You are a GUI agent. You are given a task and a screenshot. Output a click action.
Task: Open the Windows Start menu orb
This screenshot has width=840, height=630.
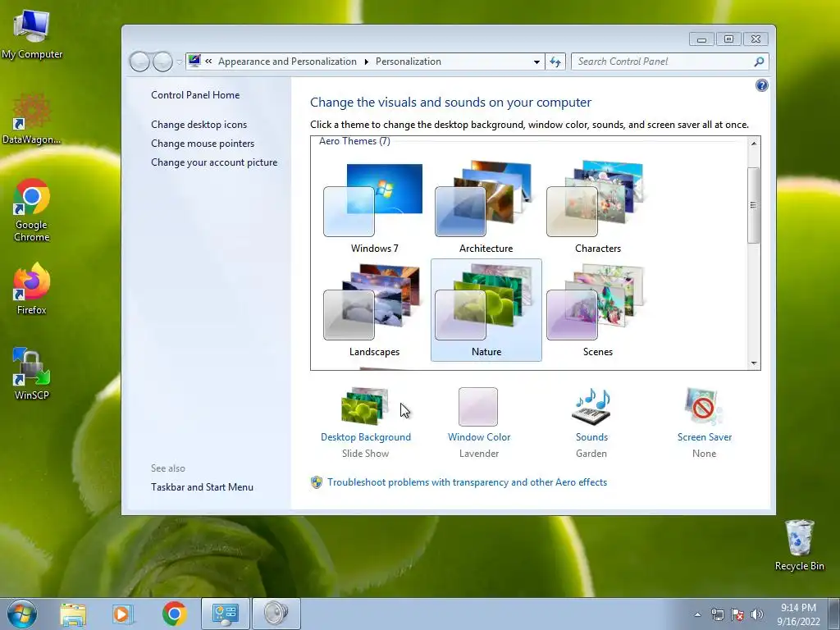click(22, 614)
